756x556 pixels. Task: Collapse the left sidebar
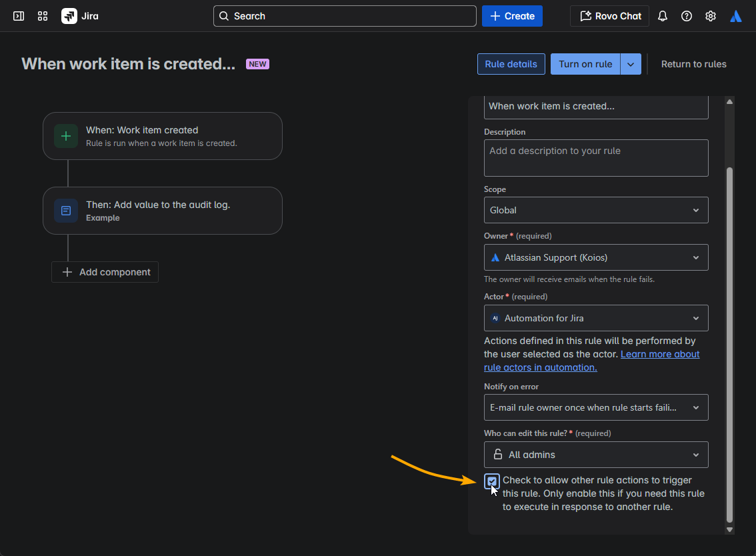click(x=18, y=15)
